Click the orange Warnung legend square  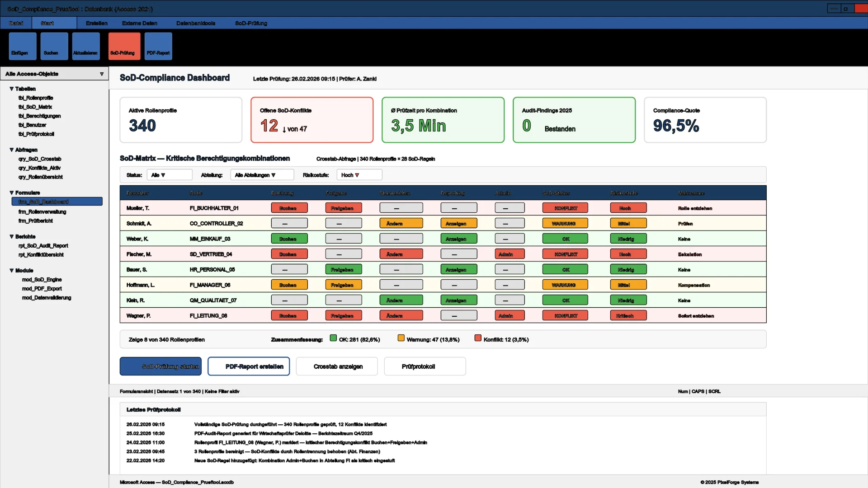click(x=401, y=338)
